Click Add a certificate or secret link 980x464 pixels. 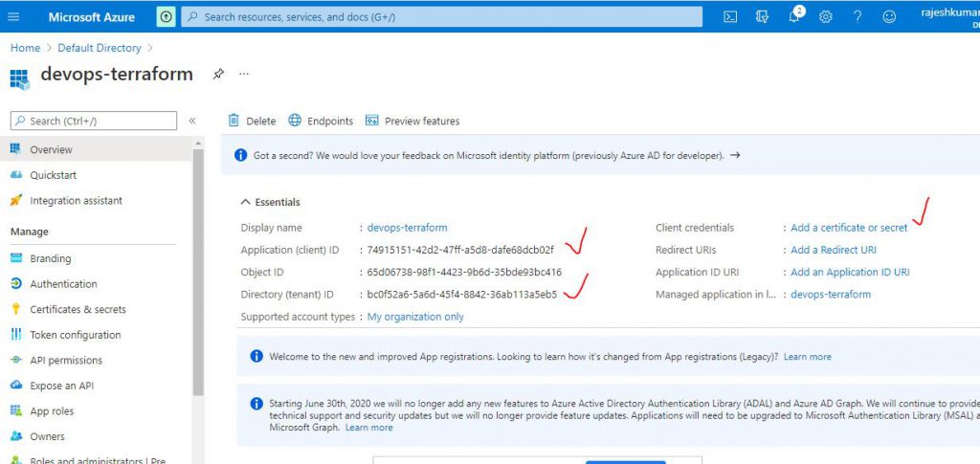pos(849,228)
